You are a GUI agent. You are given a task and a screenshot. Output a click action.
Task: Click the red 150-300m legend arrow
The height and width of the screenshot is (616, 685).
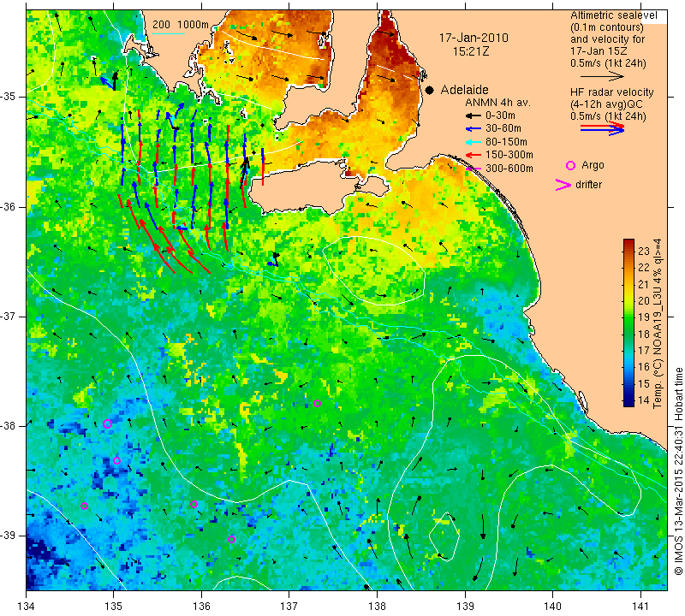pyautogui.click(x=472, y=155)
